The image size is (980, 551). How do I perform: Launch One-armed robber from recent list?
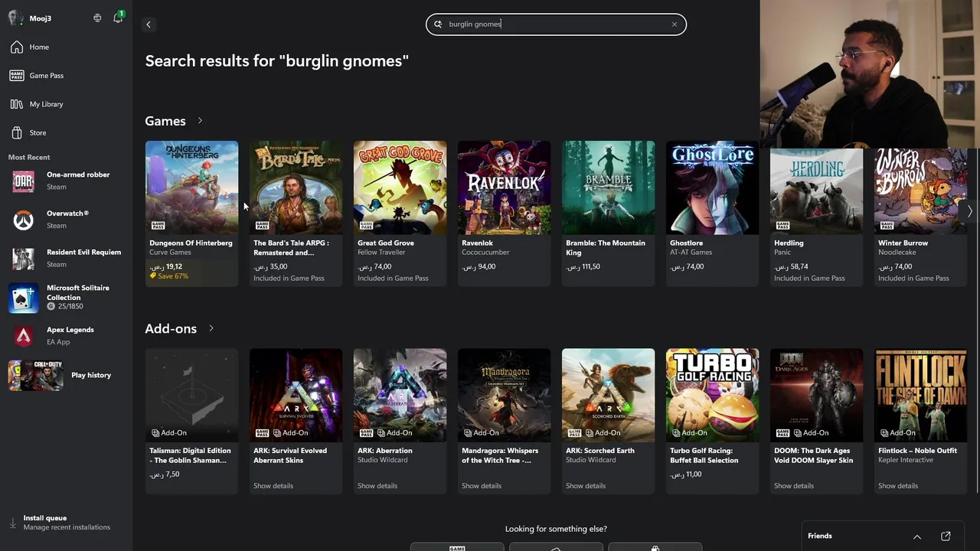click(66, 181)
